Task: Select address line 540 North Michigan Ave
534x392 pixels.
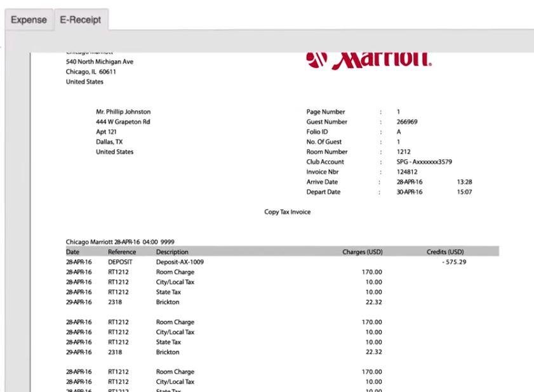Action: (x=100, y=62)
